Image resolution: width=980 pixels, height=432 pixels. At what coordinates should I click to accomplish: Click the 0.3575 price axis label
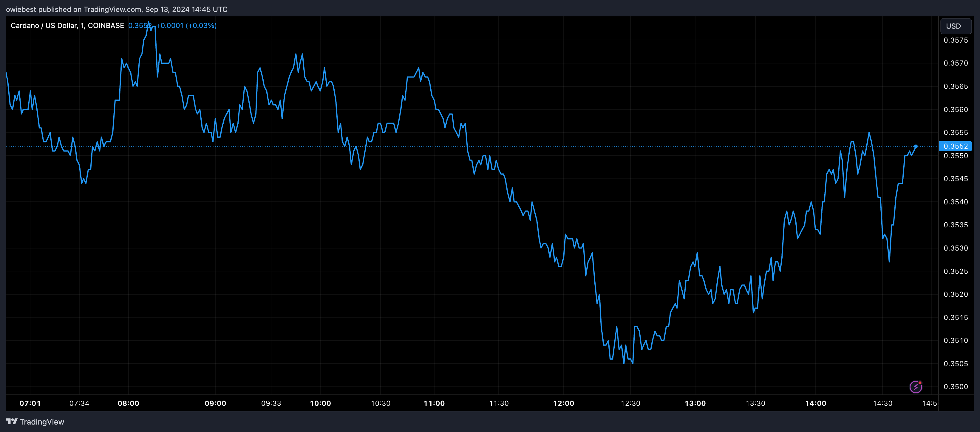(x=956, y=40)
